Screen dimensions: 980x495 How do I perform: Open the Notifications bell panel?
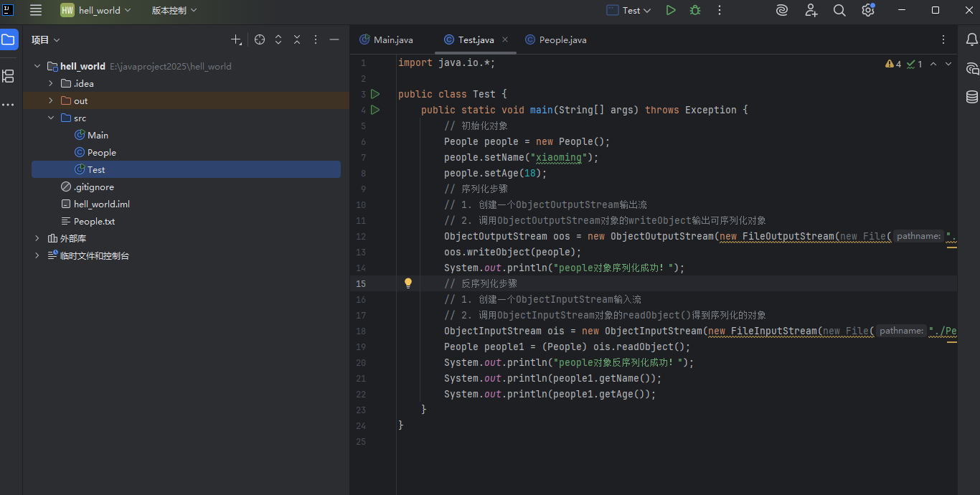(972, 39)
